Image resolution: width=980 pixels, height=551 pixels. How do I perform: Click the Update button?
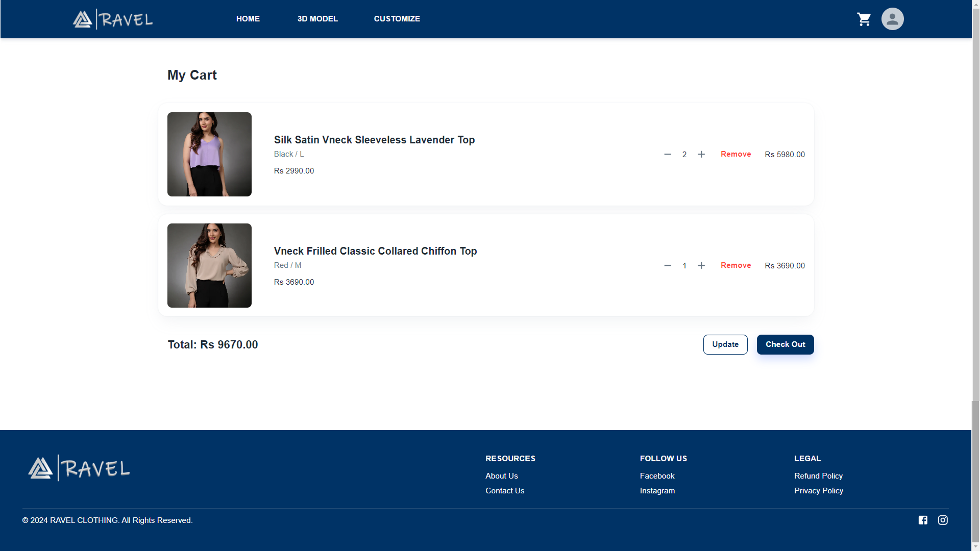click(x=725, y=344)
